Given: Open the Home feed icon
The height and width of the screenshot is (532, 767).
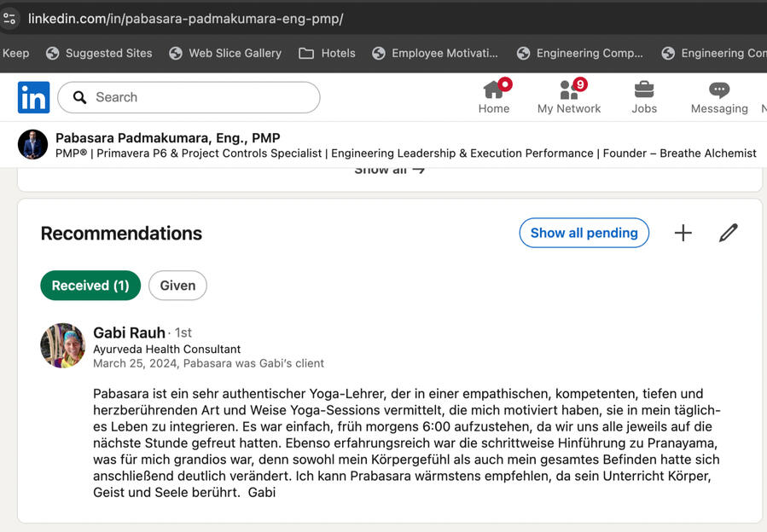Looking at the screenshot, I should (x=494, y=90).
